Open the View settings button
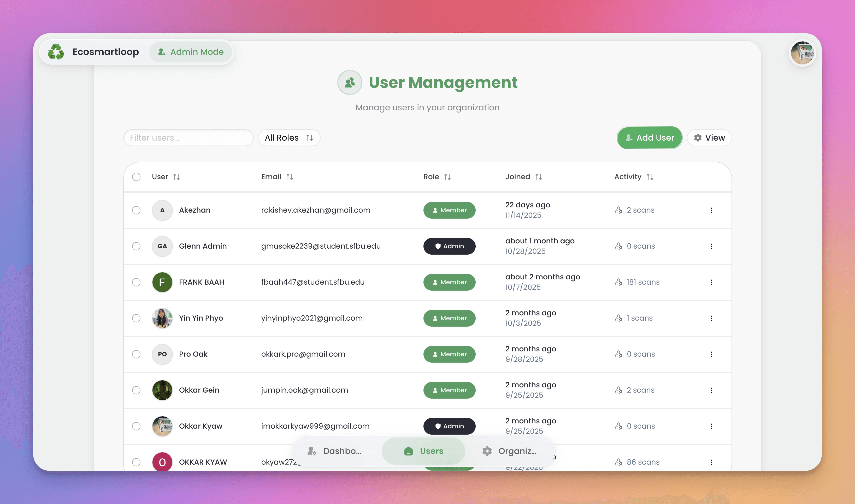855x504 pixels. (709, 138)
